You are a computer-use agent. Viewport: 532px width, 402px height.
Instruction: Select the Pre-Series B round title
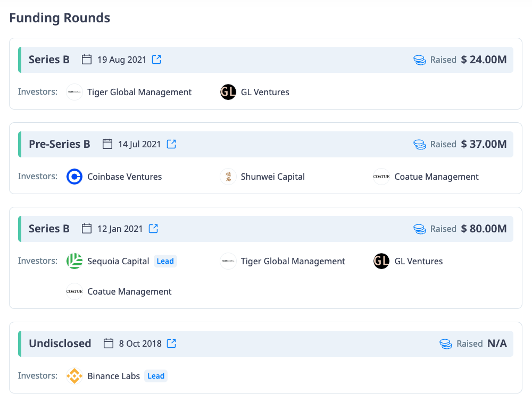point(60,144)
